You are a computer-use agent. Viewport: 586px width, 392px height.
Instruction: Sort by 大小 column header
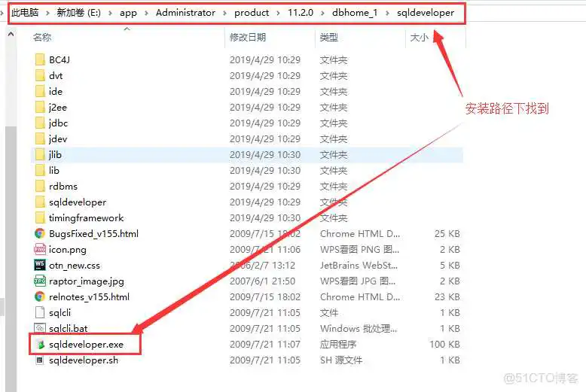coord(420,38)
